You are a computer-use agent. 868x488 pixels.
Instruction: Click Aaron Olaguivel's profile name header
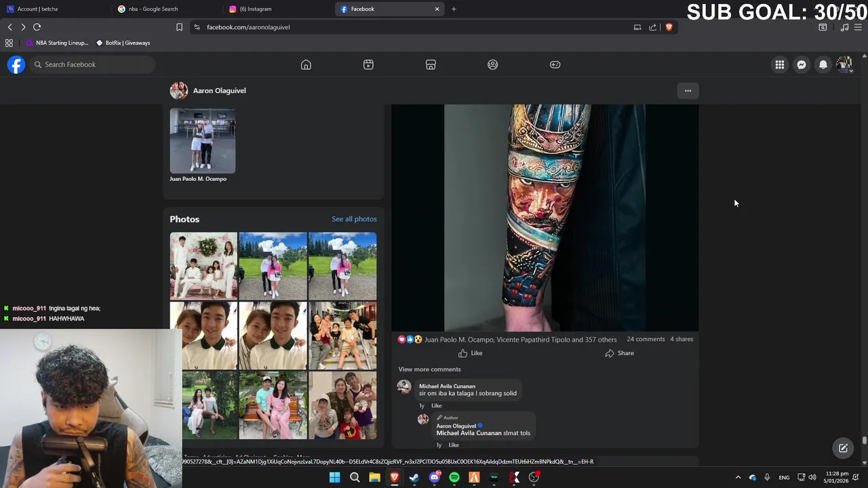point(219,90)
